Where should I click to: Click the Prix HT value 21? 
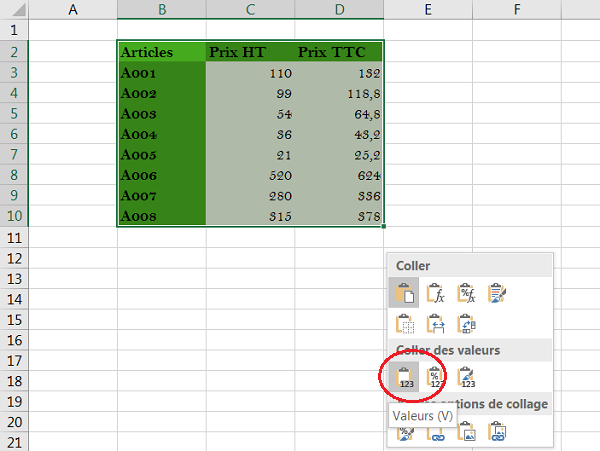click(x=250, y=154)
